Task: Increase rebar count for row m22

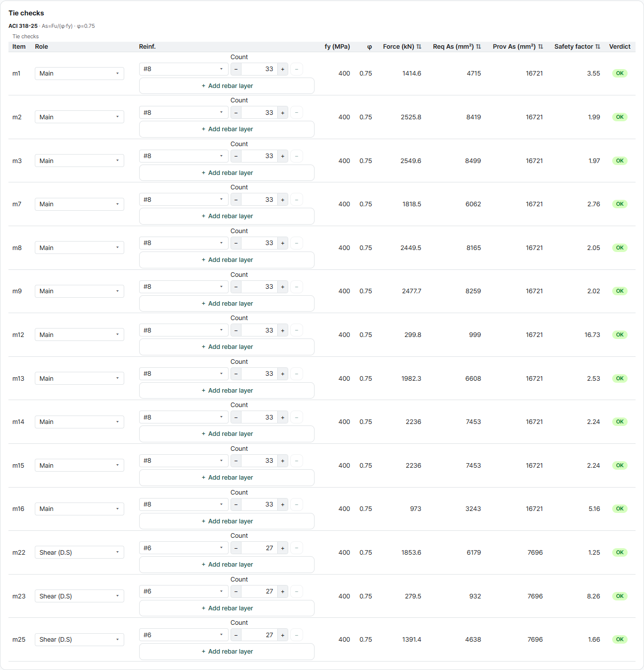Action: (283, 548)
